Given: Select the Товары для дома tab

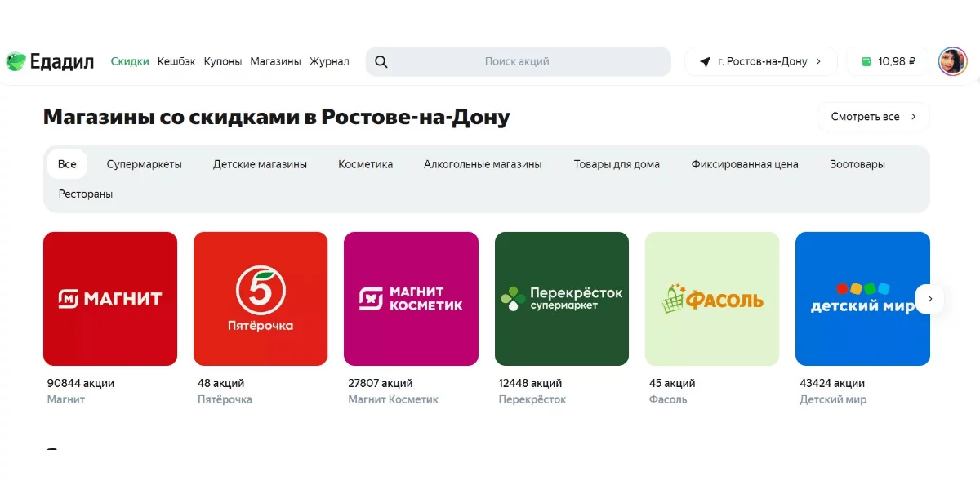Looking at the screenshot, I should click(617, 164).
